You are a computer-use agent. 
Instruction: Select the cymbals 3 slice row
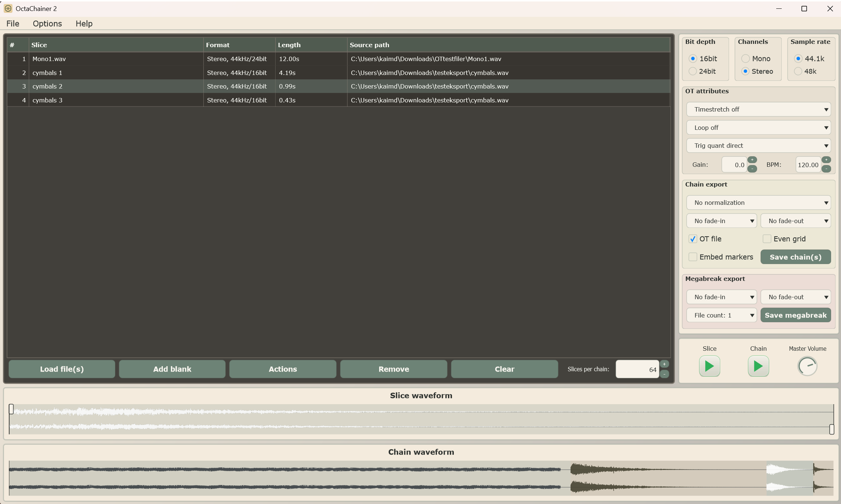coord(339,100)
